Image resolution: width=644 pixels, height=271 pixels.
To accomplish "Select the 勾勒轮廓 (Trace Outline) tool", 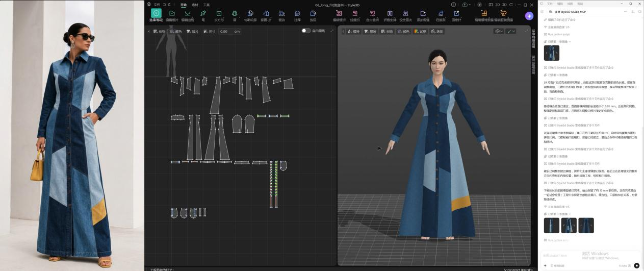I will click(x=250, y=15).
